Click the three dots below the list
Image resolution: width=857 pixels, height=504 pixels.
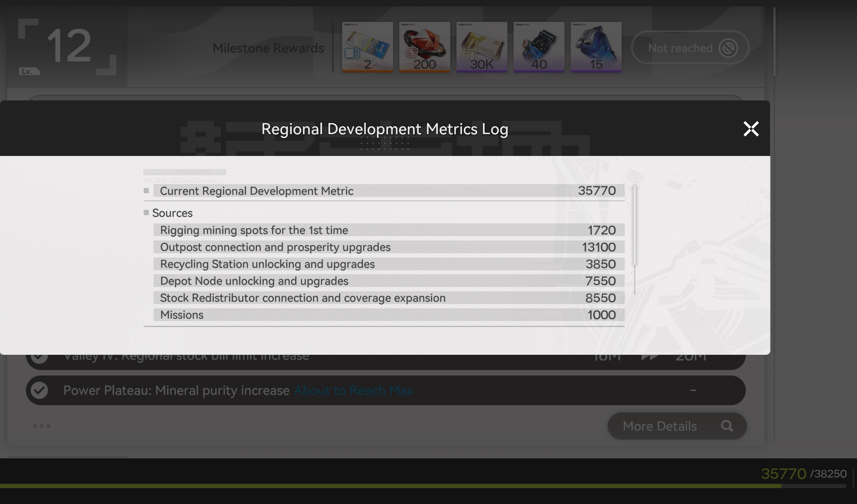(41, 426)
